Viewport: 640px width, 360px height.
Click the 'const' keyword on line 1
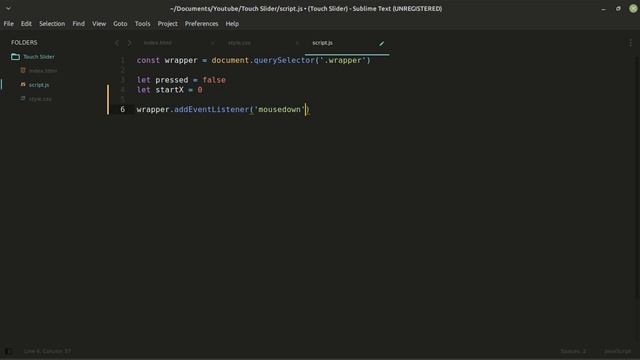click(x=148, y=60)
